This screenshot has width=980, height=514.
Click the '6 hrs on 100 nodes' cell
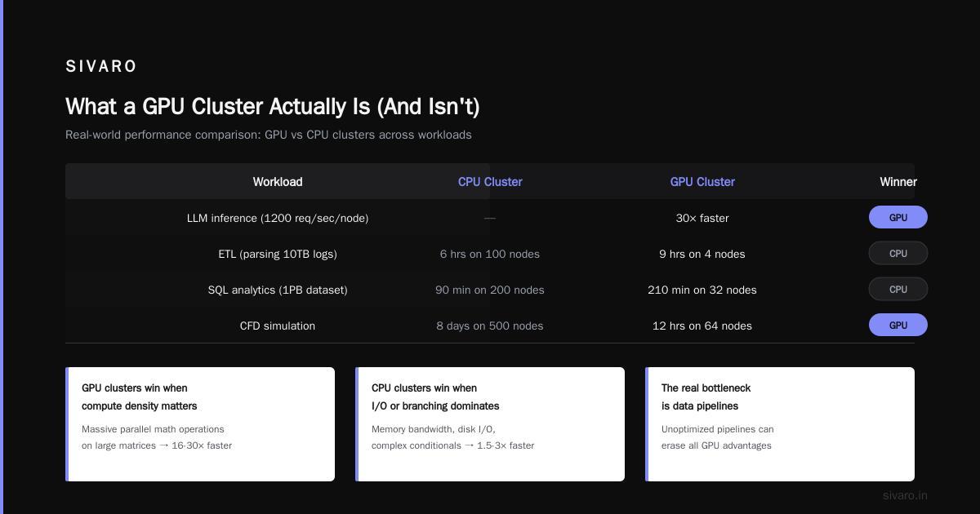pos(490,254)
